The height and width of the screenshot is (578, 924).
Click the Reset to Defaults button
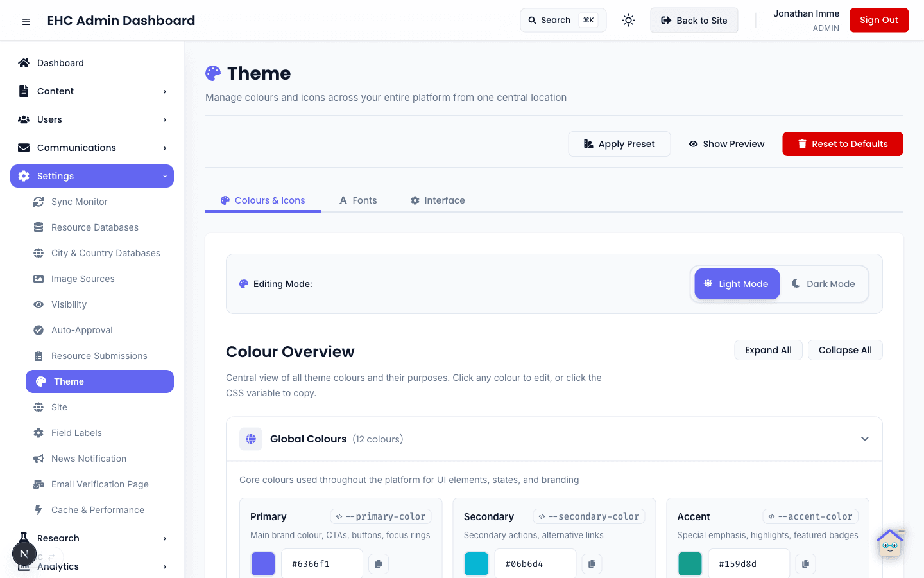tap(843, 144)
